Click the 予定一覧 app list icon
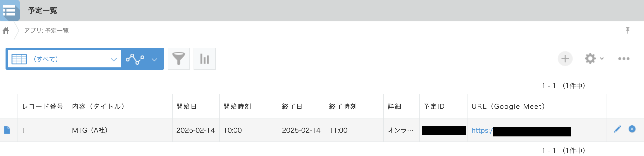Viewport: 644px width, 156px height. [9, 11]
